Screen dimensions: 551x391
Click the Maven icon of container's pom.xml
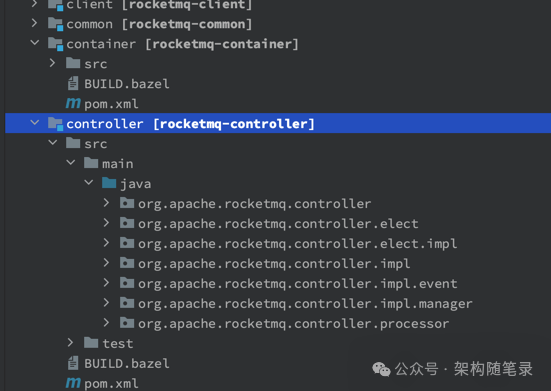pos(73,103)
